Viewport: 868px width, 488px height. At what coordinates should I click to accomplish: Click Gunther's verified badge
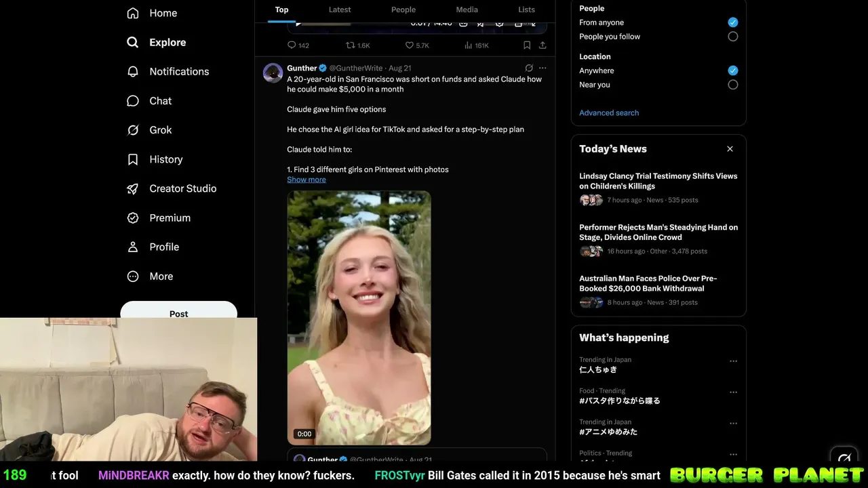coord(323,68)
